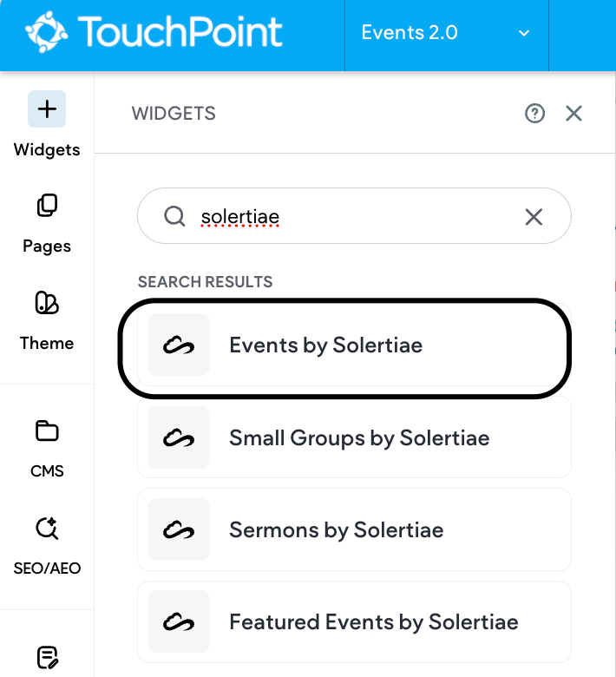Click the Small Groups widget thumbnail icon
This screenshot has width=616, height=677.
pyautogui.click(x=179, y=437)
